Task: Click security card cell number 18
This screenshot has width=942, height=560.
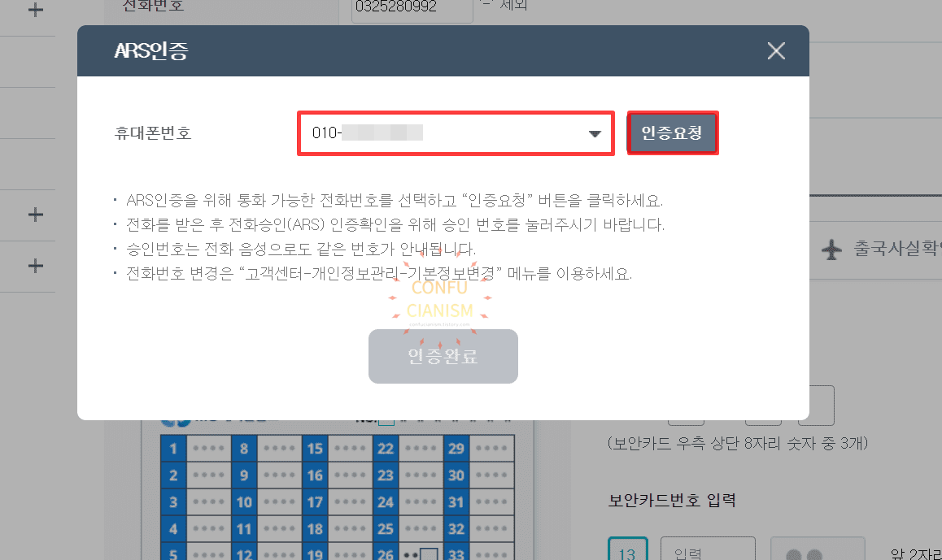Action: [315, 529]
